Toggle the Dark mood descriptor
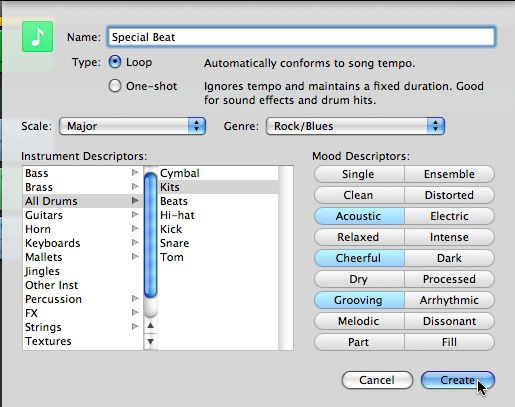Viewport: 515px width, 407px height. point(449,258)
